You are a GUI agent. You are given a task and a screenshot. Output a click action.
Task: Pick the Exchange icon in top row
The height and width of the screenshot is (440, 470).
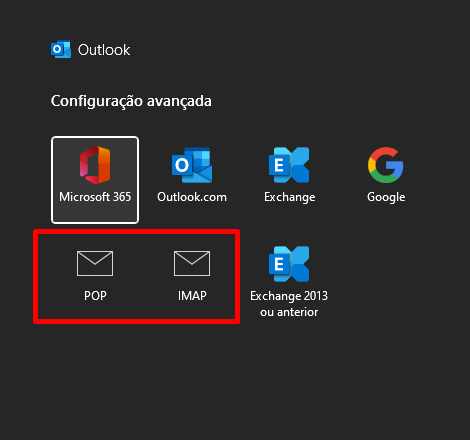point(289,165)
